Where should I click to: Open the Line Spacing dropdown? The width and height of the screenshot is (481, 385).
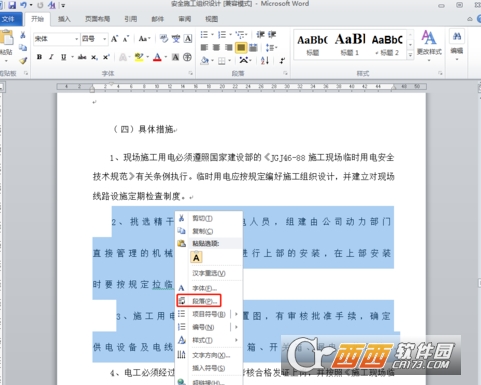(270, 48)
